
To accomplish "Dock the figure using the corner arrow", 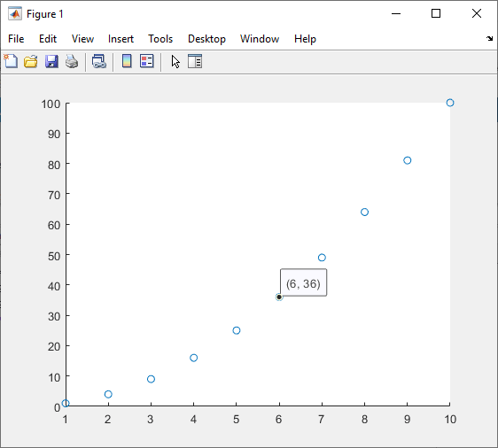I will point(489,38).
